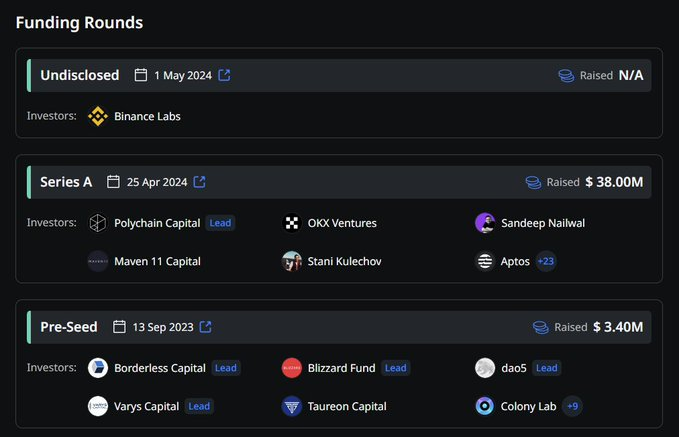
Task: Click the Colony Lab logo
Action: click(x=485, y=406)
